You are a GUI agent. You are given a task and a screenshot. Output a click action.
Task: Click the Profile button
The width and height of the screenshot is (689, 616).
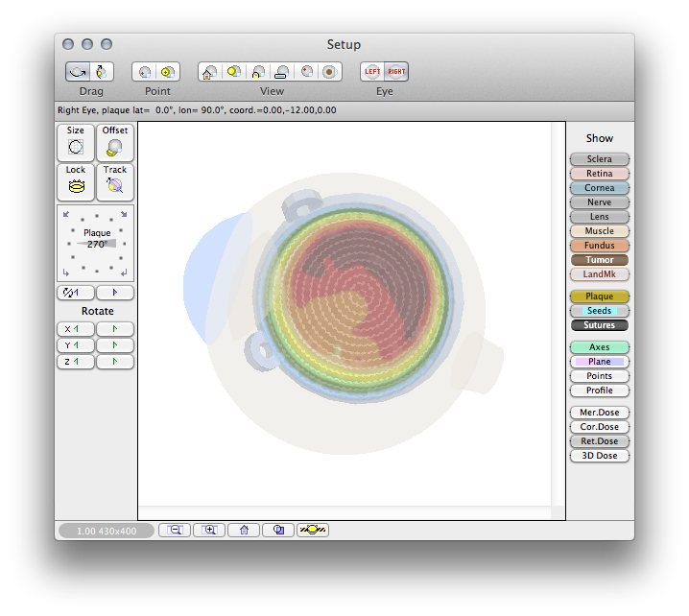tap(600, 391)
